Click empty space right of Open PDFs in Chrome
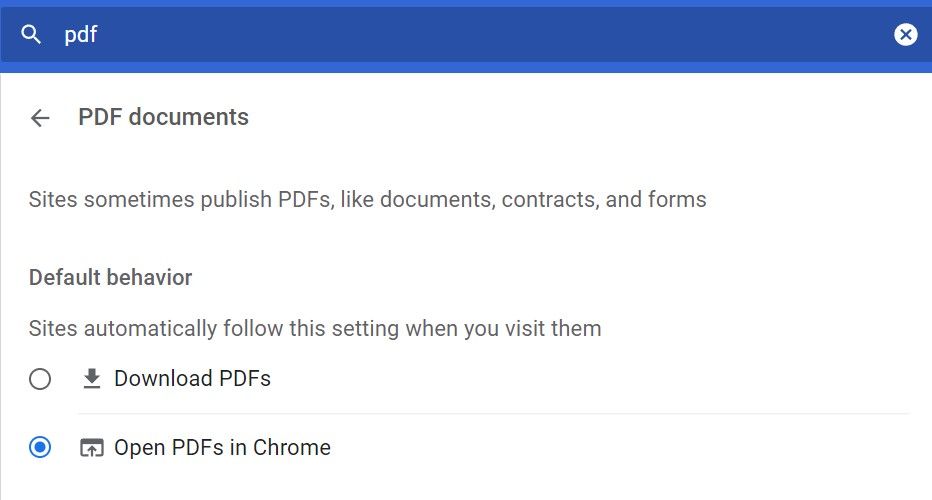This screenshot has width=932, height=500. 620,448
